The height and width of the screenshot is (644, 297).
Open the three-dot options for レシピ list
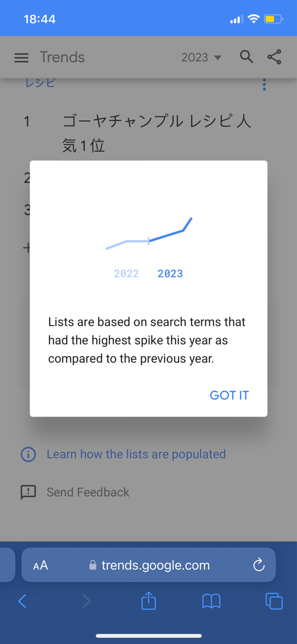point(264,85)
